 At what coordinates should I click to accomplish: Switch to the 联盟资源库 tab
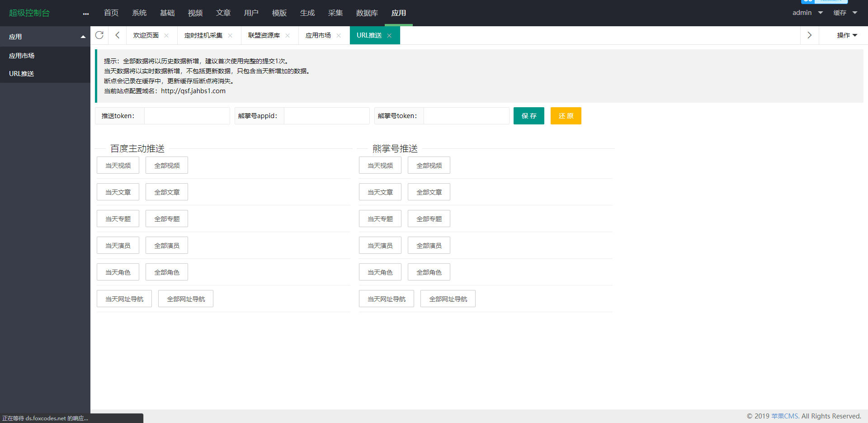(x=264, y=35)
